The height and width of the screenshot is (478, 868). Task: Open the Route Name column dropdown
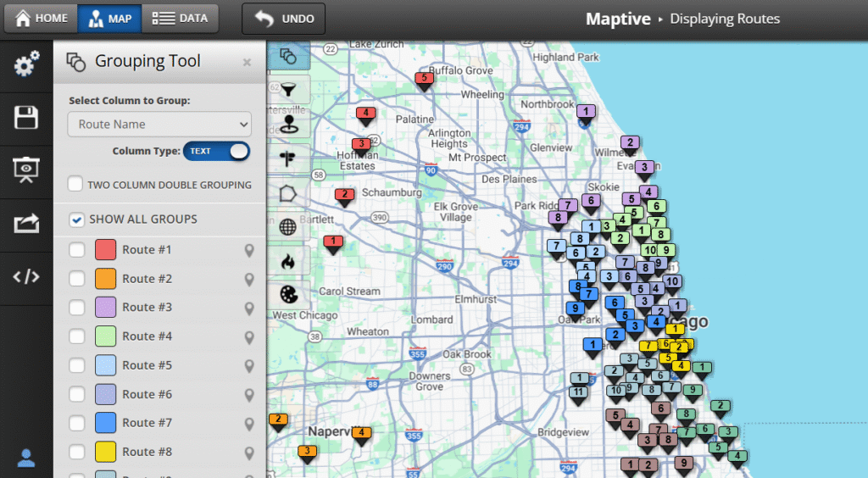pyautogui.click(x=159, y=125)
